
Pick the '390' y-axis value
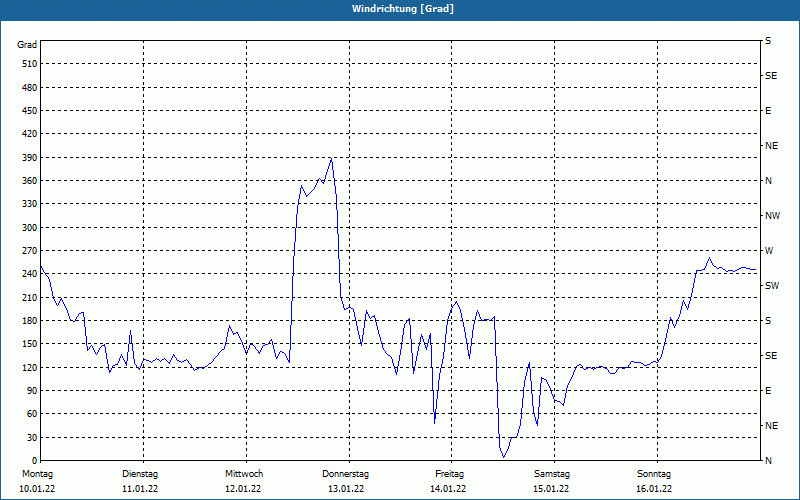pos(30,157)
